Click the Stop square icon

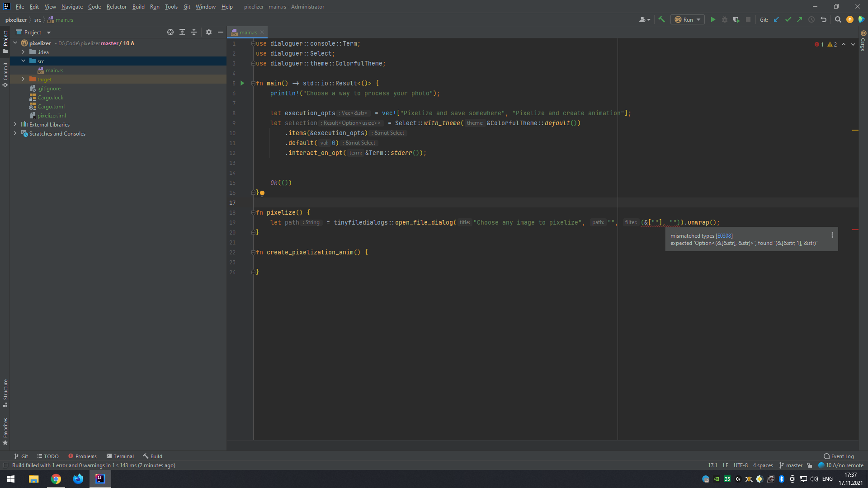pos(748,19)
